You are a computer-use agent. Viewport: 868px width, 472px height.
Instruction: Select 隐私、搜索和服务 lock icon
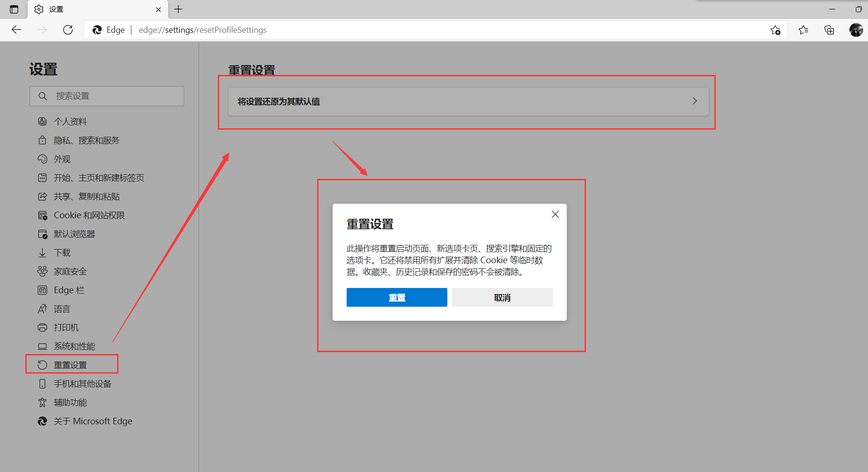[x=42, y=140]
